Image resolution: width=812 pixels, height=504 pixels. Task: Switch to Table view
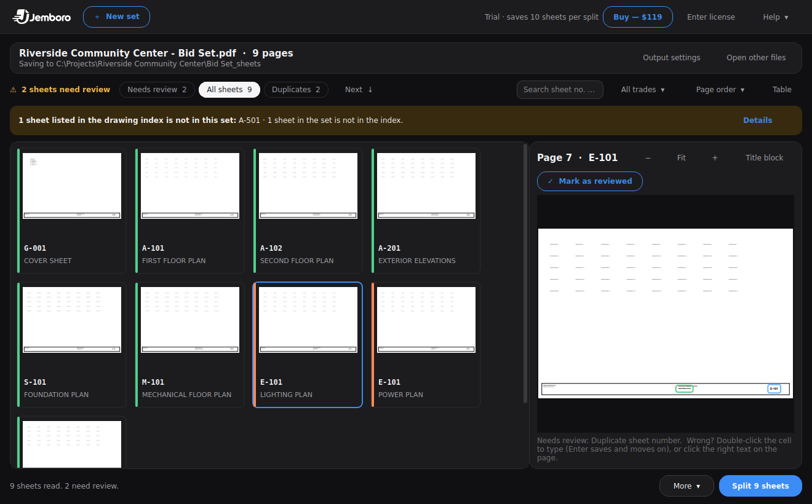click(x=782, y=90)
